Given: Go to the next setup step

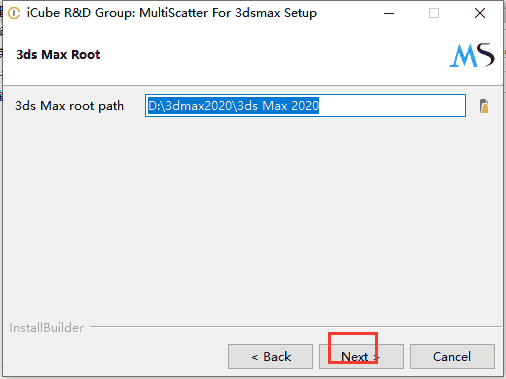Looking at the screenshot, I should [361, 357].
